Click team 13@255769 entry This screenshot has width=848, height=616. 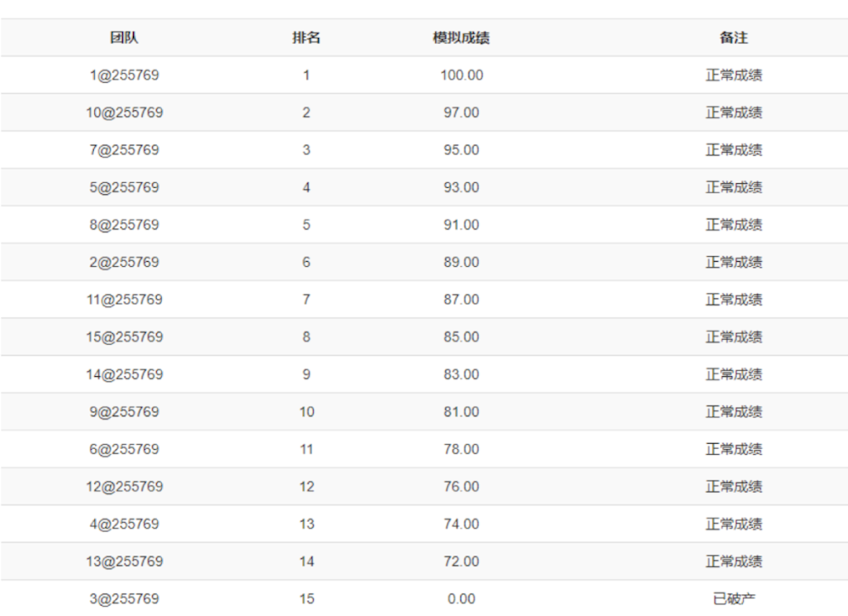pos(124,561)
